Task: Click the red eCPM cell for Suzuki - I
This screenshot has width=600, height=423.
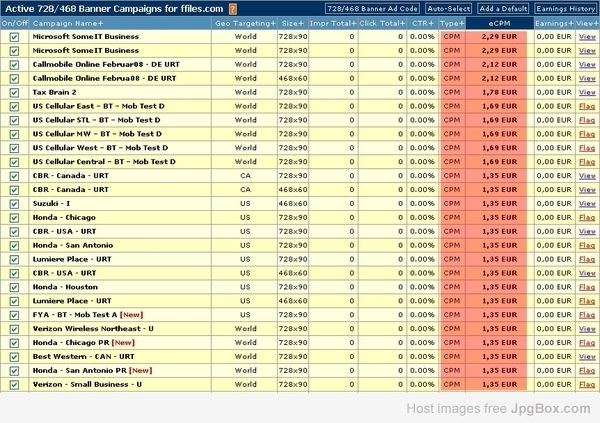Action: [497, 203]
